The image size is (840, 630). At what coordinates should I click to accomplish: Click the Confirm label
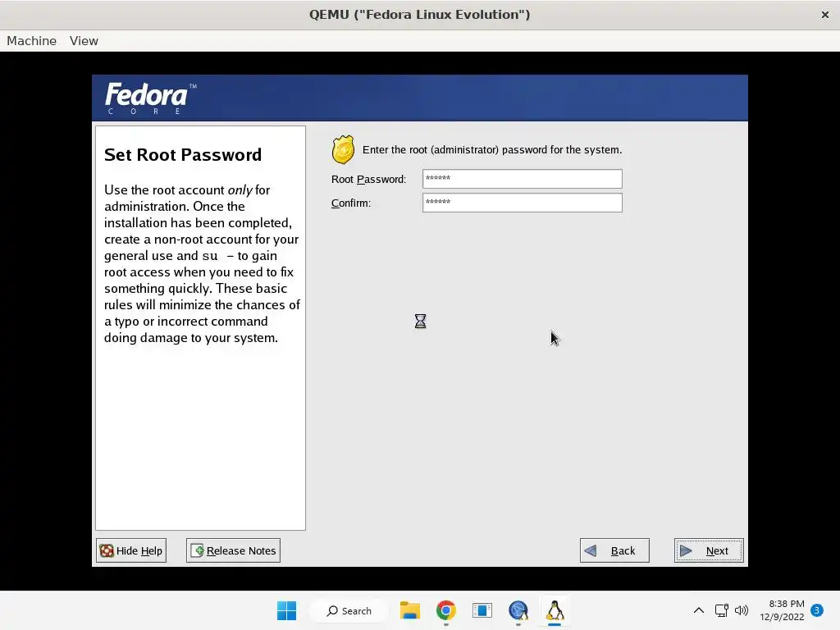click(351, 203)
